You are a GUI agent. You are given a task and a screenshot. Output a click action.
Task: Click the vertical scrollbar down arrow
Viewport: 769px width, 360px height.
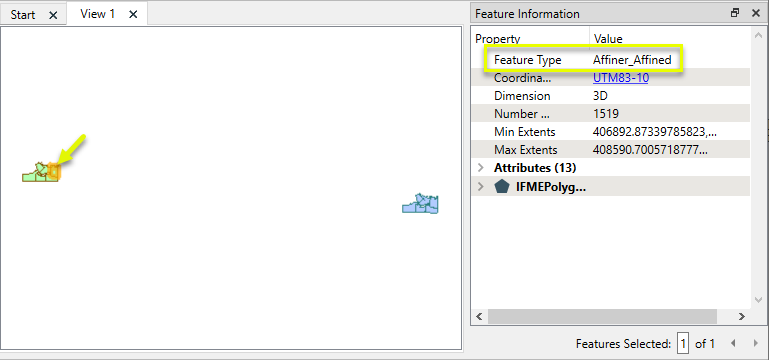(x=759, y=300)
